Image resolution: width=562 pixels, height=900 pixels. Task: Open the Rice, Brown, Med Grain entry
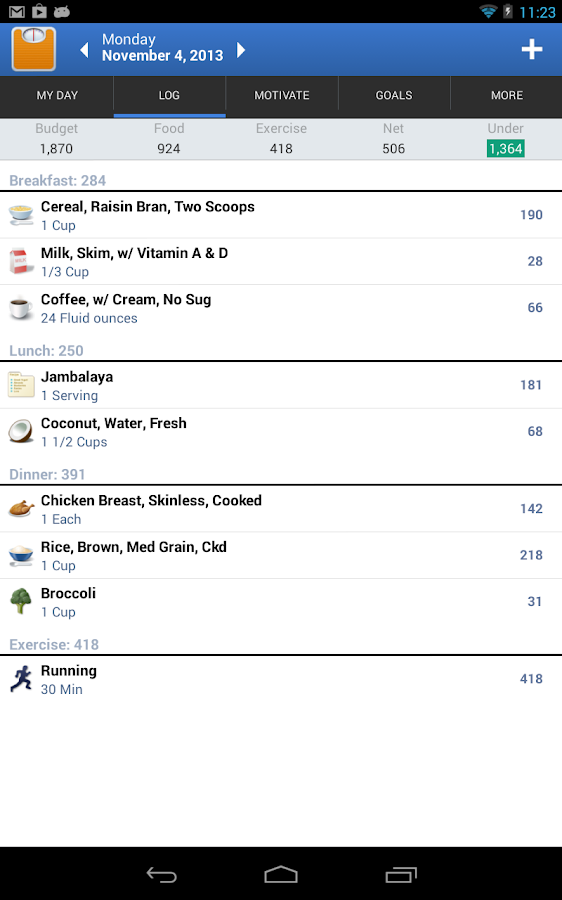click(281, 556)
